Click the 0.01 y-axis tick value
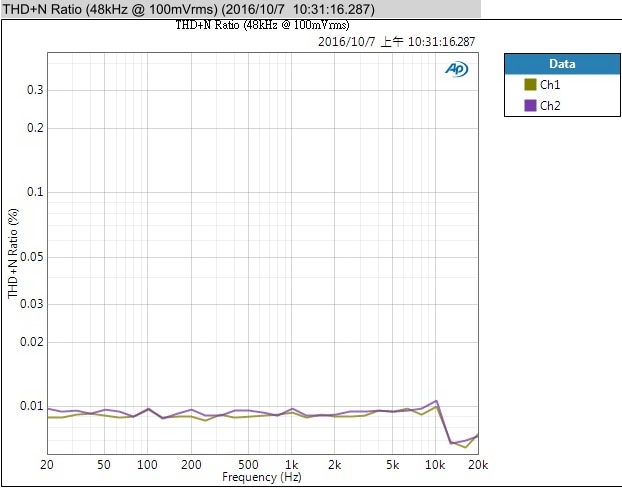622x488 pixels. click(31, 406)
